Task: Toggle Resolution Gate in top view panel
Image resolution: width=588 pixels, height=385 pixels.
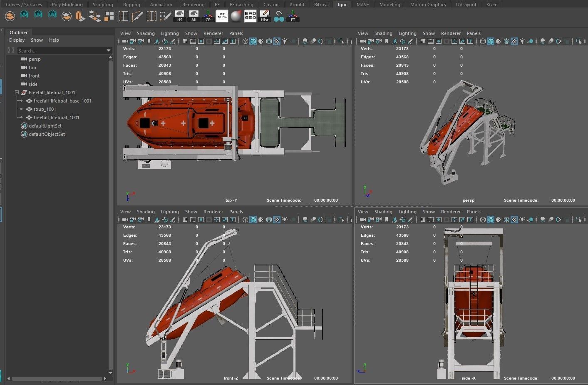Action: point(201,41)
